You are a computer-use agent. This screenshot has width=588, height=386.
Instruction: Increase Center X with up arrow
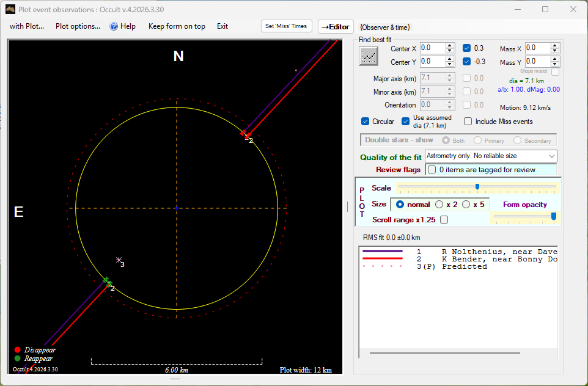(450, 46)
